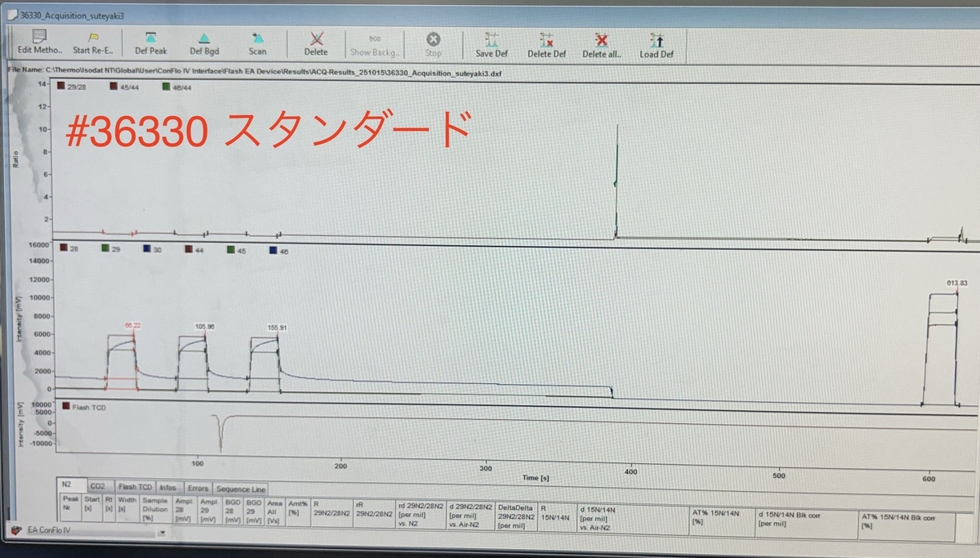Activate the Scan tool
The image size is (980, 558).
point(257,42)
